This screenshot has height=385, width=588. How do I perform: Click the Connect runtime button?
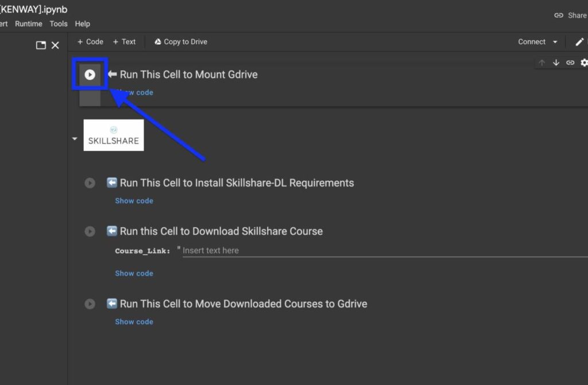point(531,42)
